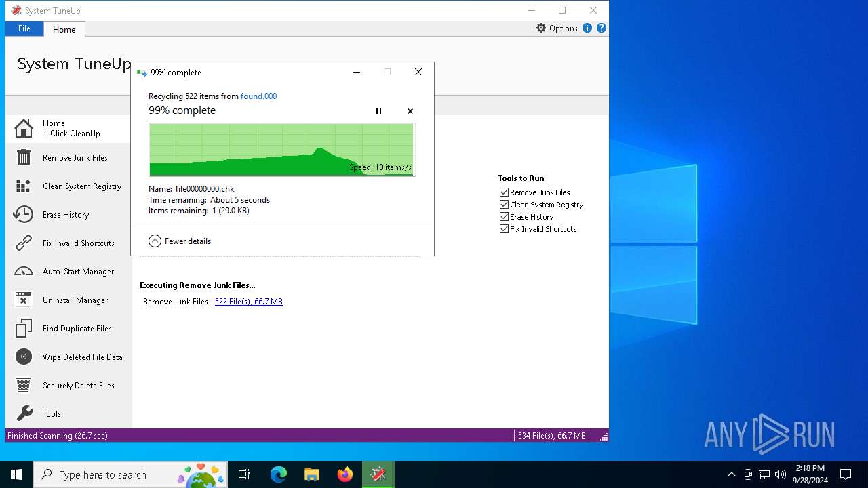Viewport: 868px width, 488px height.
Task: Open Firefox from the taskbar
Action: click(345, 474)
